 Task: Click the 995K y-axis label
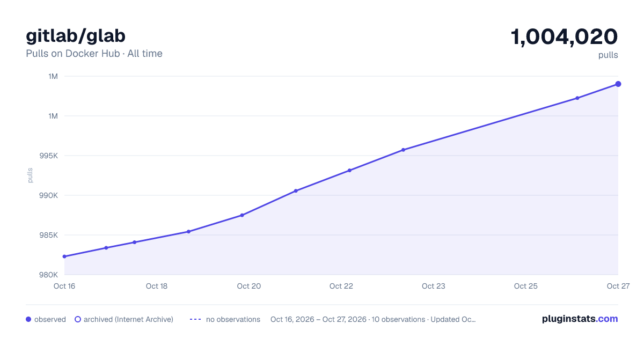pos(48,156)
